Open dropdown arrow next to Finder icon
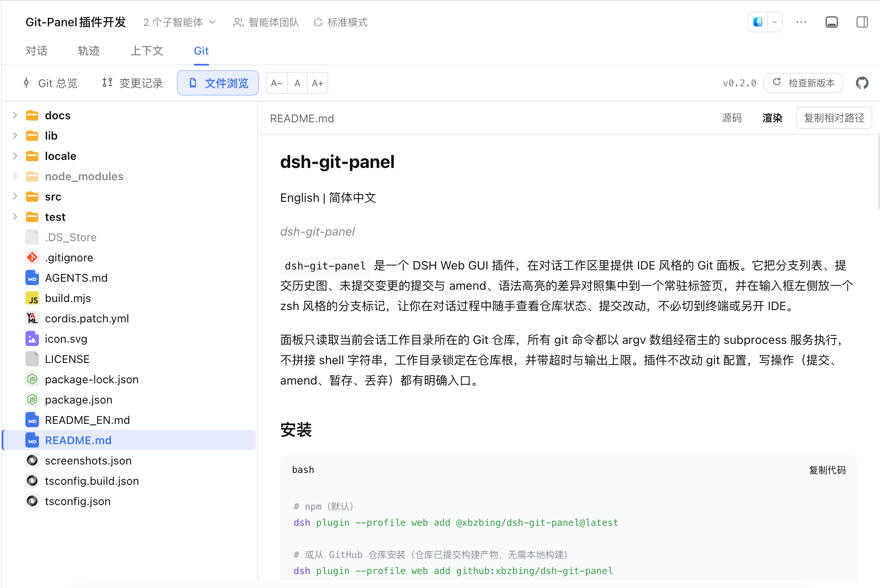 [x=775, y=22]
